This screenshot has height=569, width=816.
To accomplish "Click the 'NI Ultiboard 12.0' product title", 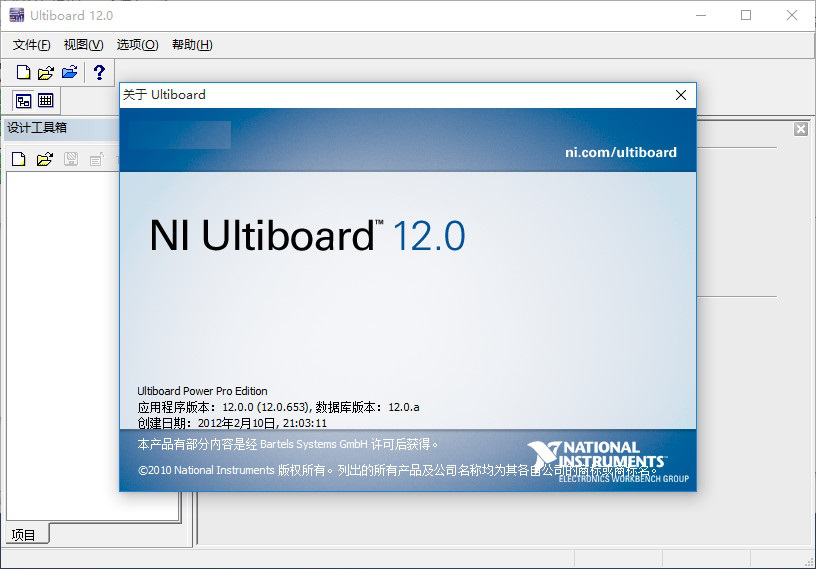I will click(307, 236).
